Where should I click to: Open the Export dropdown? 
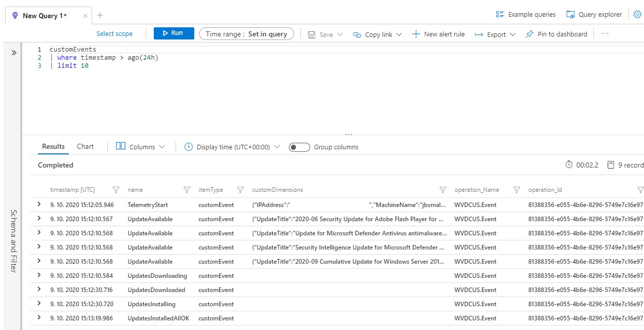495,34
